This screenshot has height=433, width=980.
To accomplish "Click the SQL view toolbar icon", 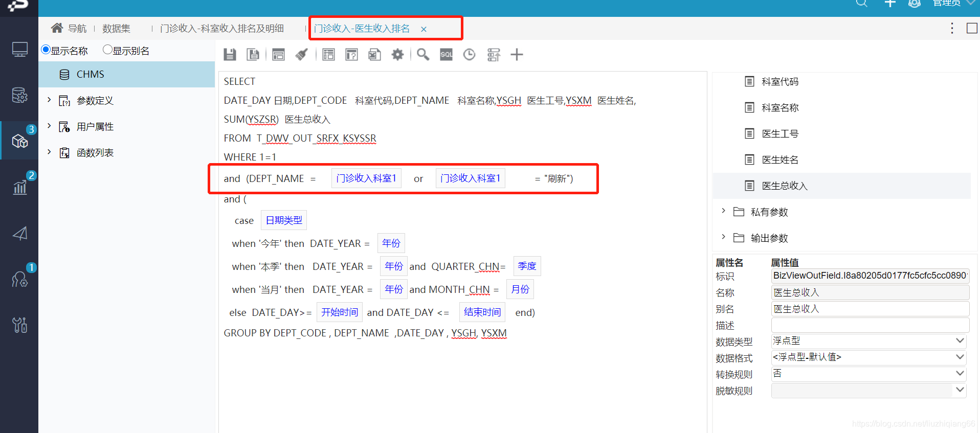I will [446, 55].
